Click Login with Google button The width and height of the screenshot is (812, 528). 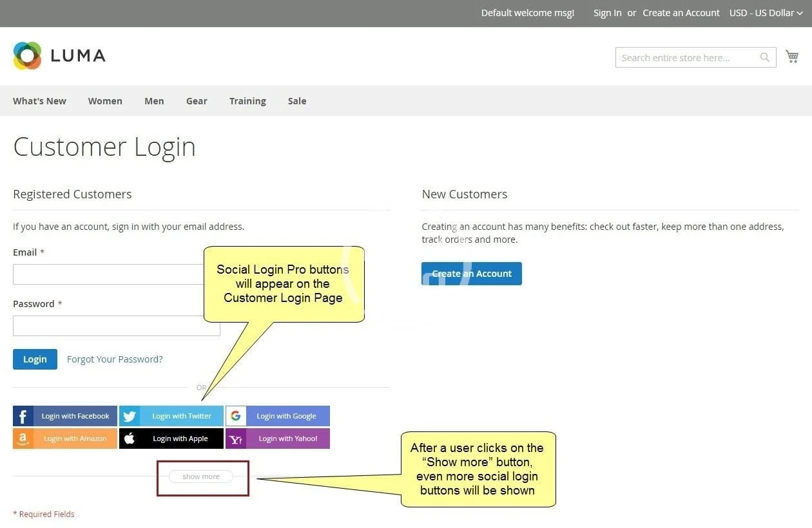coord(278,416)
